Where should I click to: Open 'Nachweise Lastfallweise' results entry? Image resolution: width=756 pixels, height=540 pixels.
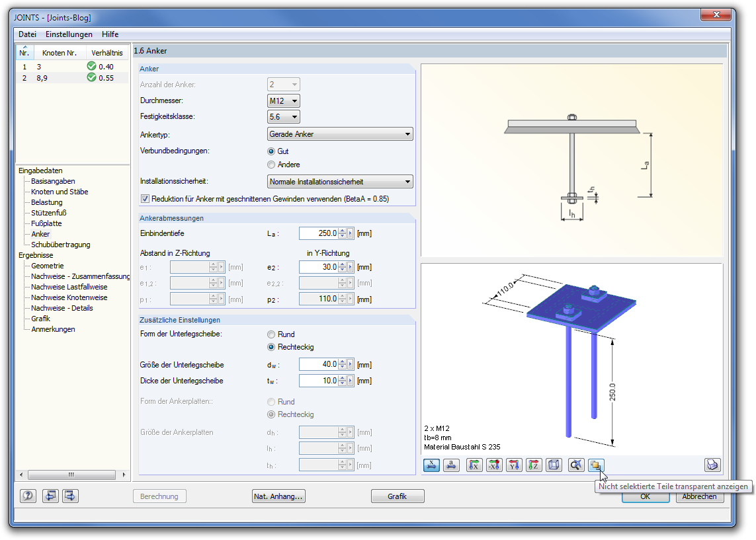tap(69, 287)
